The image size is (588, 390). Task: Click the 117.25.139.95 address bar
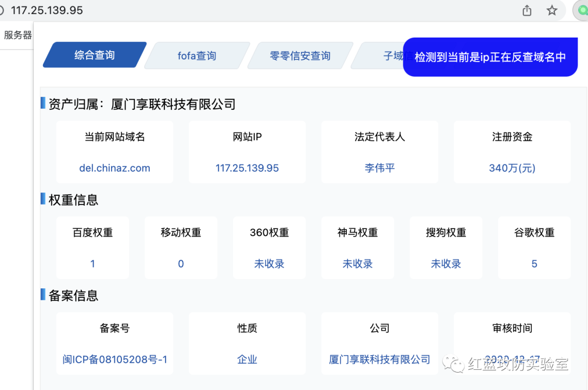(47, 10)
